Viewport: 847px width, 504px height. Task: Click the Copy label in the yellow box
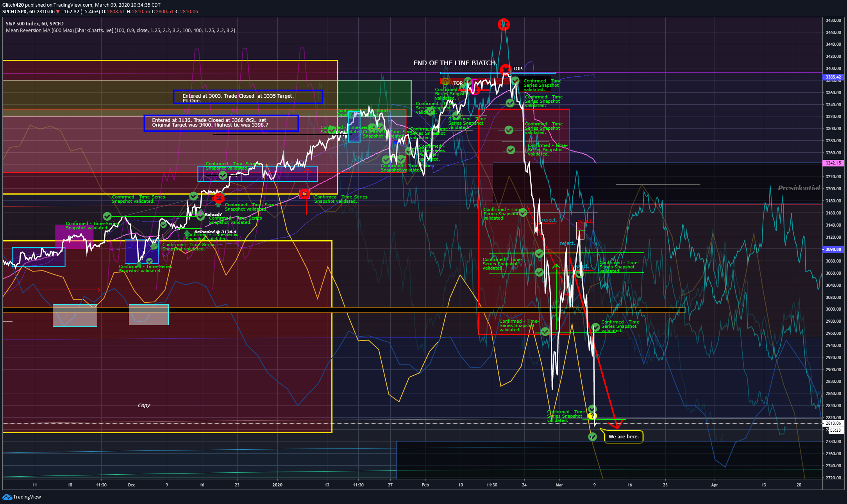[x=144, y=405]
